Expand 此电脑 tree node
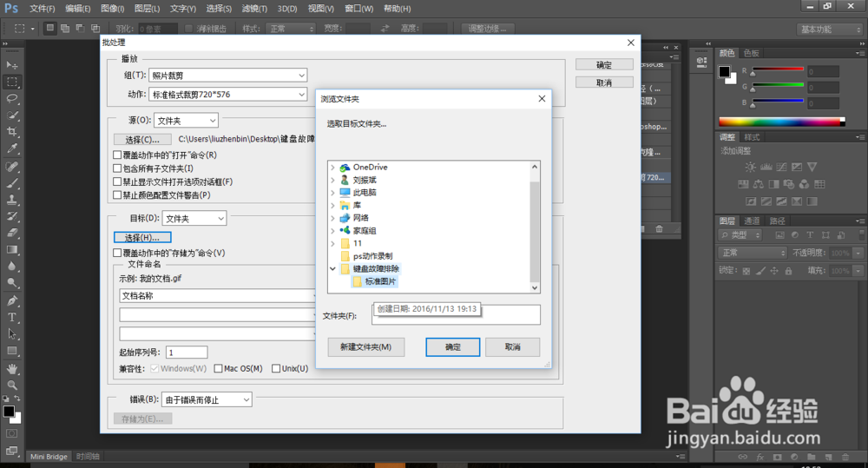 (332, 193)
